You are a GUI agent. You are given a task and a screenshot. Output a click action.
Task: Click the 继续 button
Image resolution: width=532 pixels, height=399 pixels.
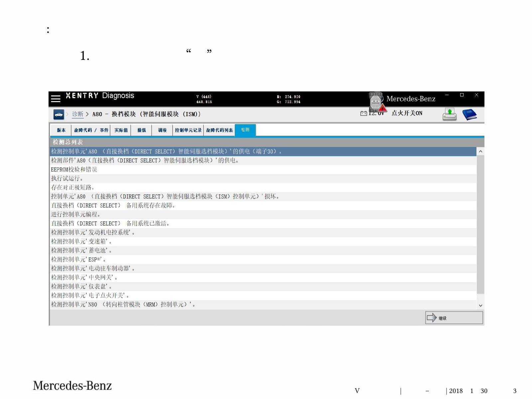(454, 318)
